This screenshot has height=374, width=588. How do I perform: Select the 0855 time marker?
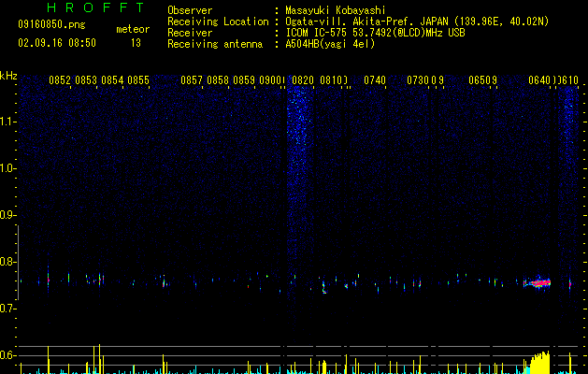tap(138, 80)
